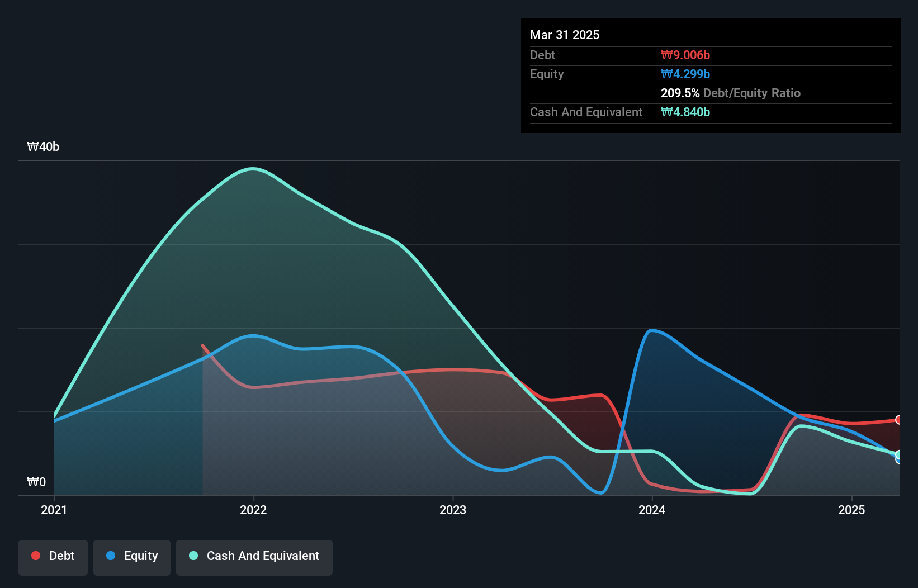
Task: Click Cash And Equivalent tooltip label
Action: (x=586, y=112)
